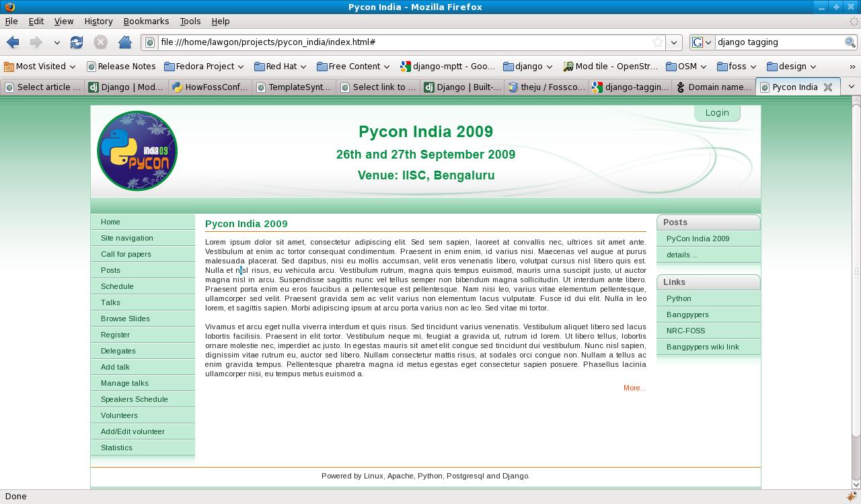Click the Pycon India 09 logo
This screenshot has width=861, height=504.
pyautogui.click(x=137, y=151)
